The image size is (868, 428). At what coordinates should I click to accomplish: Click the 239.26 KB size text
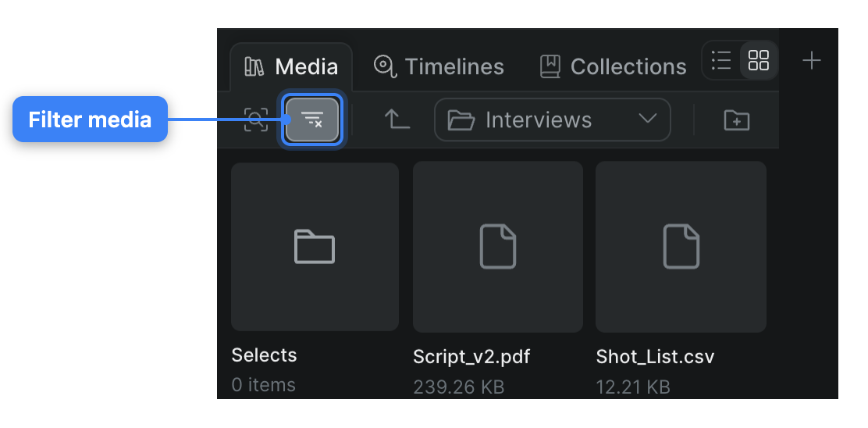(x=459, y=387)
